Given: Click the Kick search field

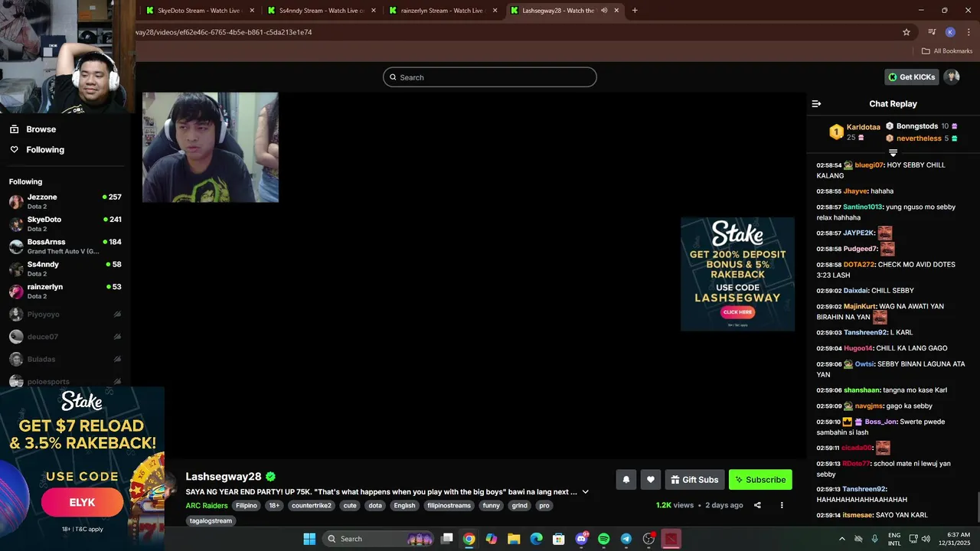Looking at the screenshot, I should pos(490,77).
